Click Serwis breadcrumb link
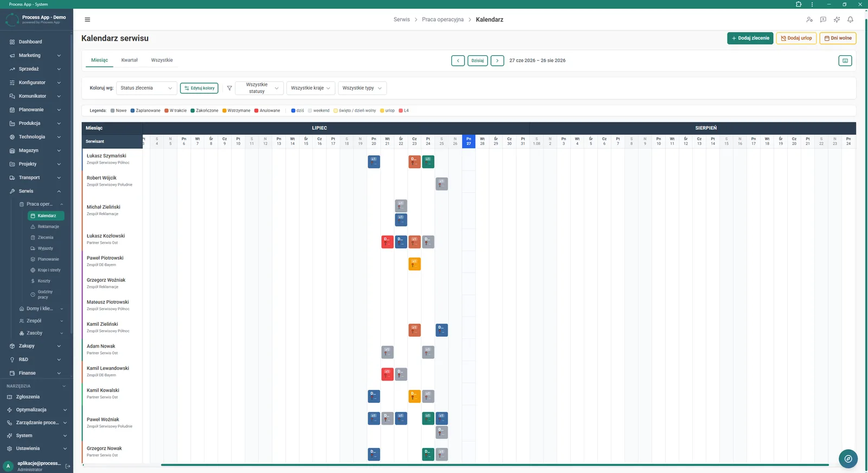 point(401,20)
